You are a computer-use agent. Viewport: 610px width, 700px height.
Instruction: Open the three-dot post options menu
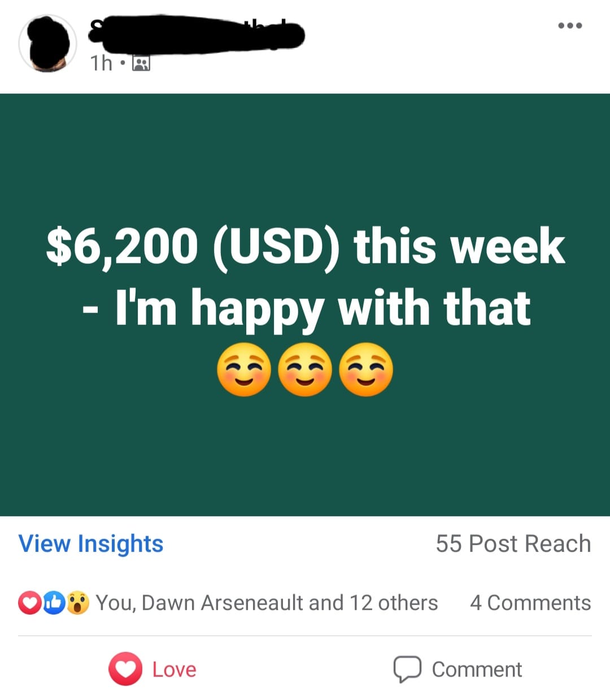(x=570, y=25)
